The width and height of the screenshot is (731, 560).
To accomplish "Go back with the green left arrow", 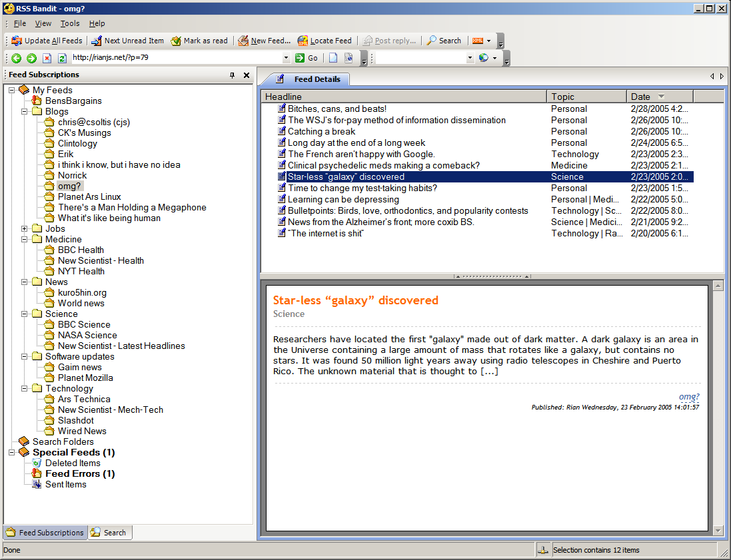I will (x=16, y=58).
